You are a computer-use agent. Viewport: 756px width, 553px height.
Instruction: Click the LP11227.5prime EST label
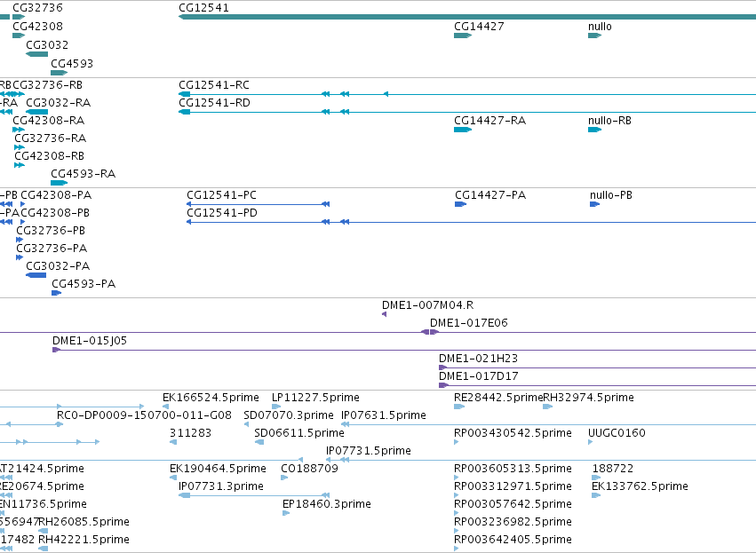pyautogui.click(x=315, y=398)
